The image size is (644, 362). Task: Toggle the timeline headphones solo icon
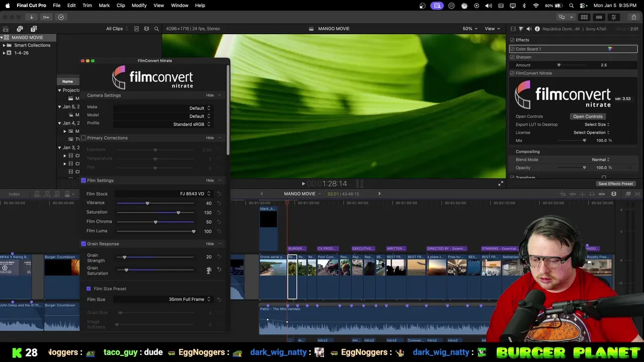coord(592,194)
